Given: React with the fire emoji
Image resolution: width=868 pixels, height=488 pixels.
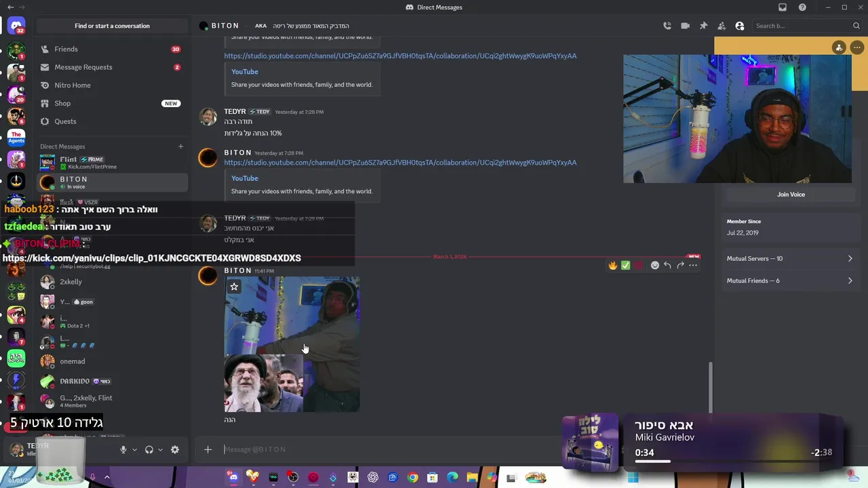Looking at the screenshot, I should coord(613,265).
